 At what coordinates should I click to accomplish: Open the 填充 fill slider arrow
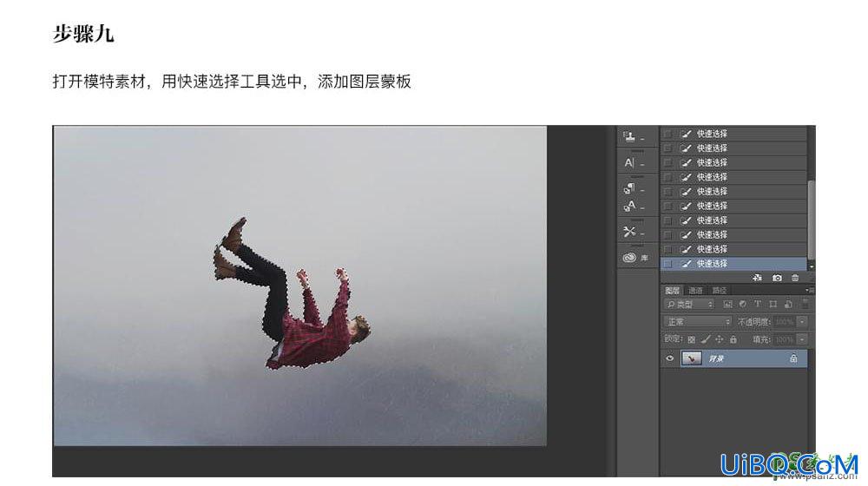tap(802, 339)
